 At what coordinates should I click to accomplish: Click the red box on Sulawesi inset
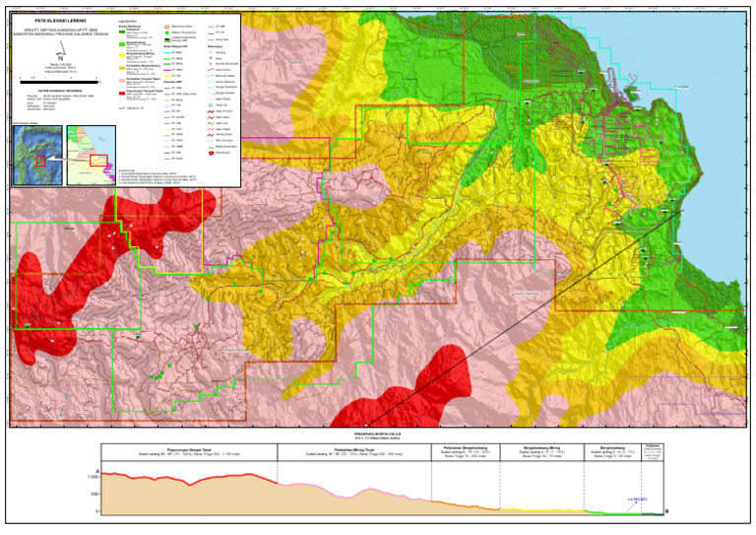point(40,159)
